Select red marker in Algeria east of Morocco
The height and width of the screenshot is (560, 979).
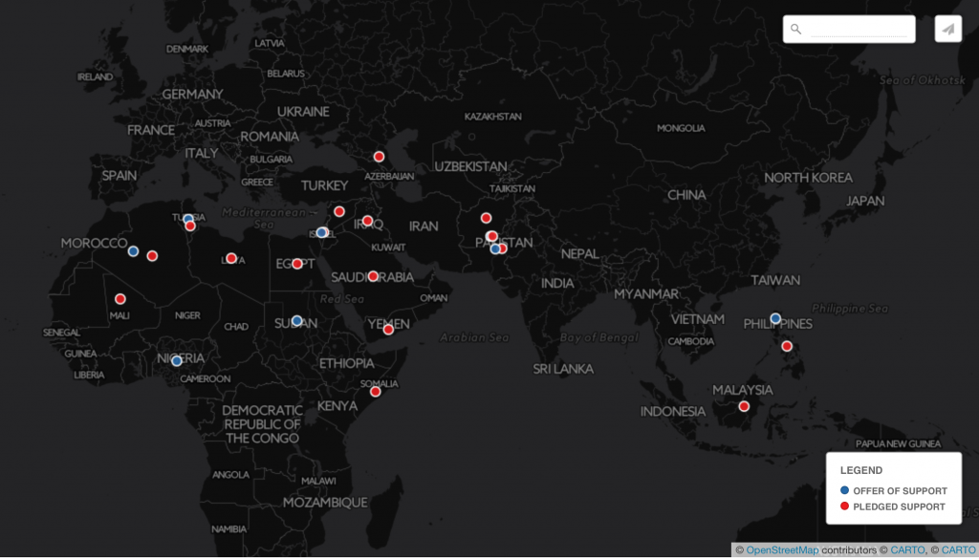coord(152,256)
